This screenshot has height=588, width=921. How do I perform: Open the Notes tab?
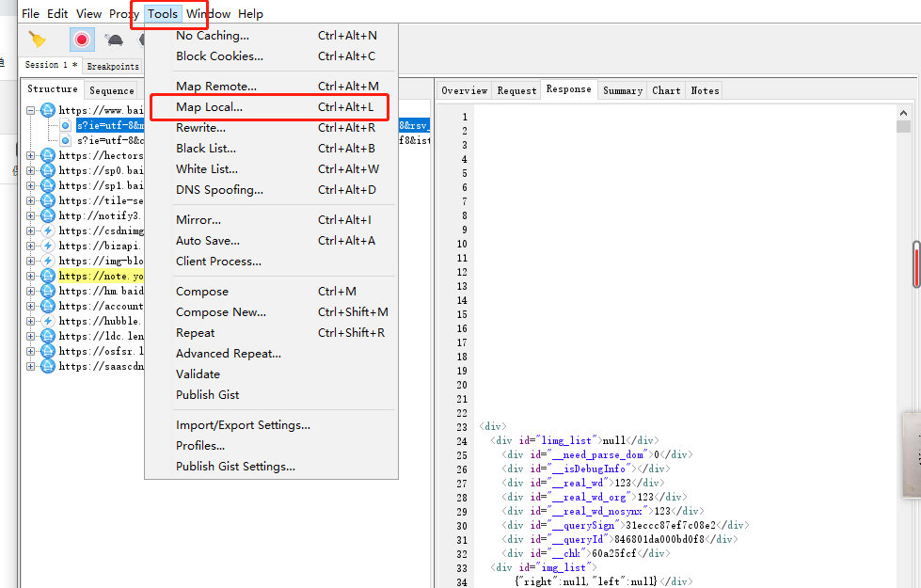705,90
